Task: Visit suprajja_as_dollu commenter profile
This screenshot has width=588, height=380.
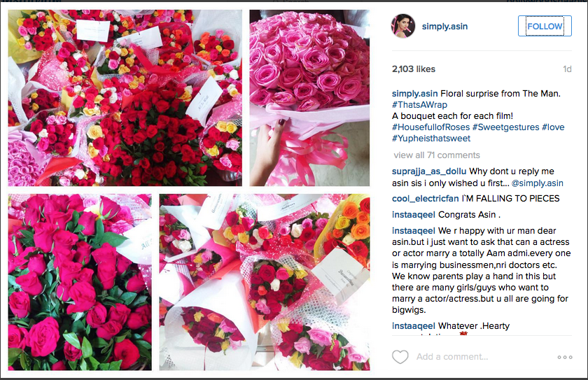Action: point(429,171)
